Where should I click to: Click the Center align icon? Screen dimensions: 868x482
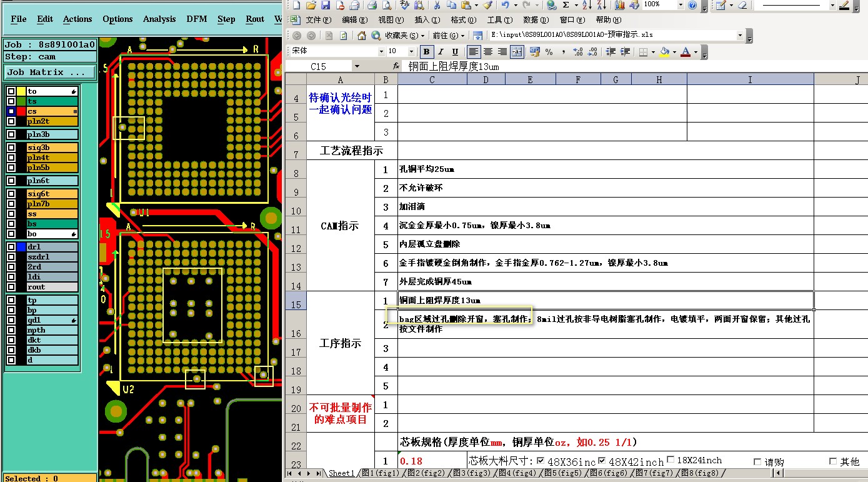(x=488, y=52)
